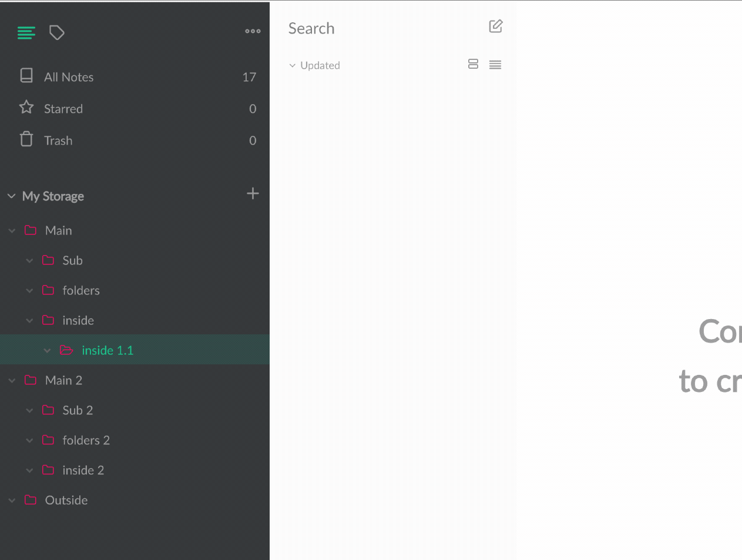This screenshot has height=560, width=742.
Task: Click the open folder icon of inside 1.1
Action: tap(66, 350)
